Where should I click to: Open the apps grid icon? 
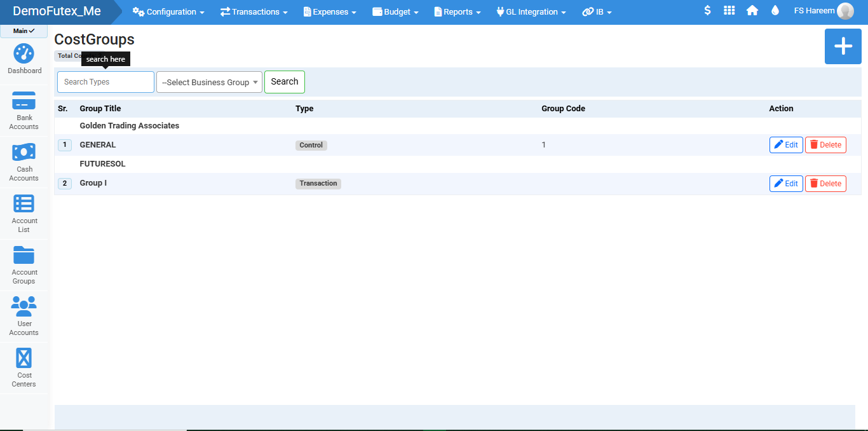[729, 11]
